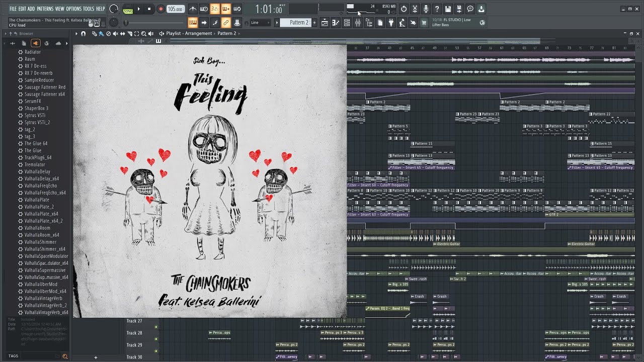Toggle the SONG/pattern mode switch
This screenshot has height=362, width=644.
pyautogui.click(x=128, y=9)
